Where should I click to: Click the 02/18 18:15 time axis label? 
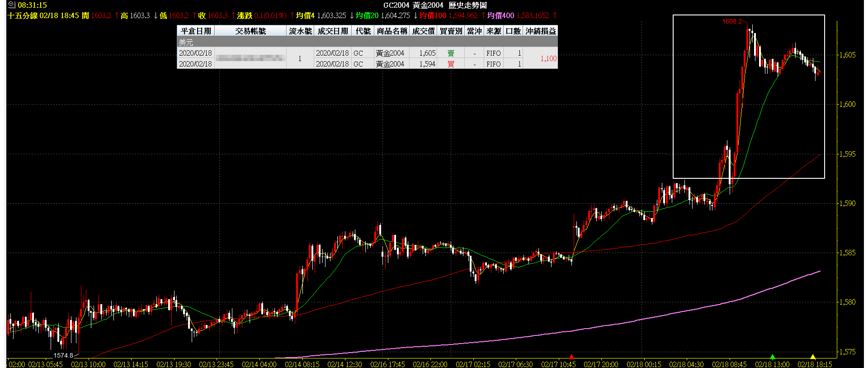[x=815, y=364]
